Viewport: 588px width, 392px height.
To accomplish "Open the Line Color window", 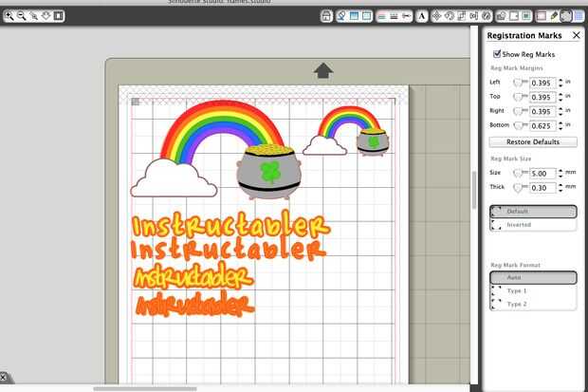I will 382,16.
